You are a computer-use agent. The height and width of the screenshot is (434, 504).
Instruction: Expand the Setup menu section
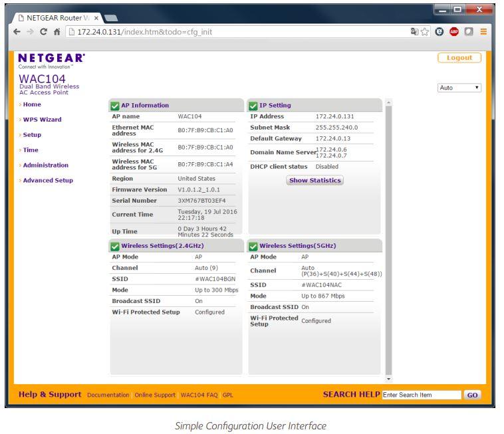point(32,135)
